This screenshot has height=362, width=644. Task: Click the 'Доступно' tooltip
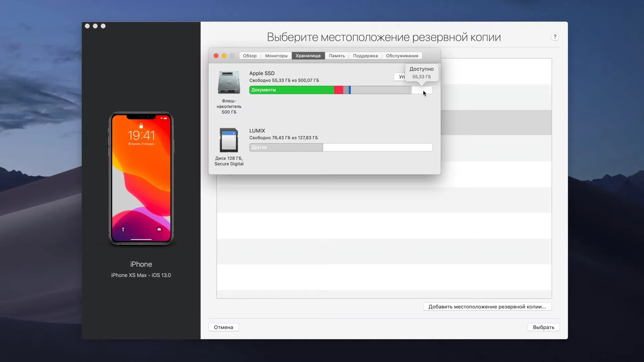coord(422,72)
